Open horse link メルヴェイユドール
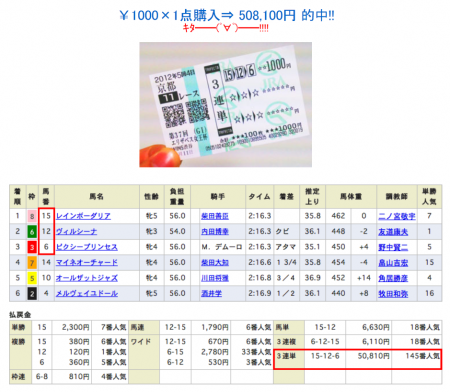This screenshot has height=392, width=450. pyautogui.click(x=87, y=293)
